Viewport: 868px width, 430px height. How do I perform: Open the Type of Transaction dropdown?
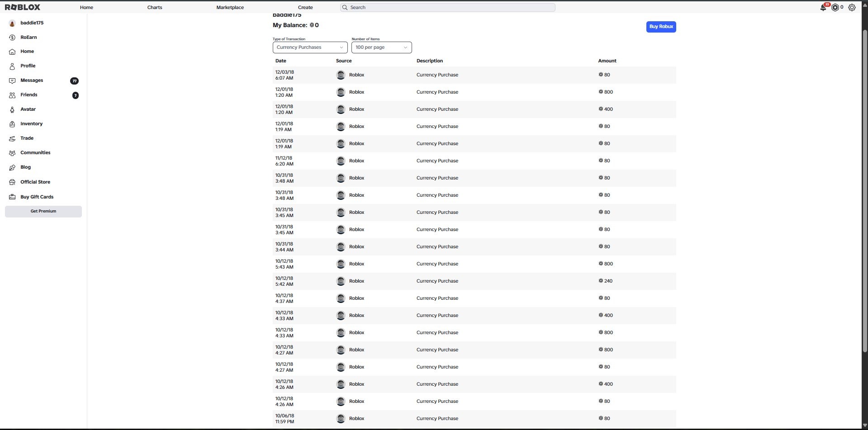(x=310, y=47)
